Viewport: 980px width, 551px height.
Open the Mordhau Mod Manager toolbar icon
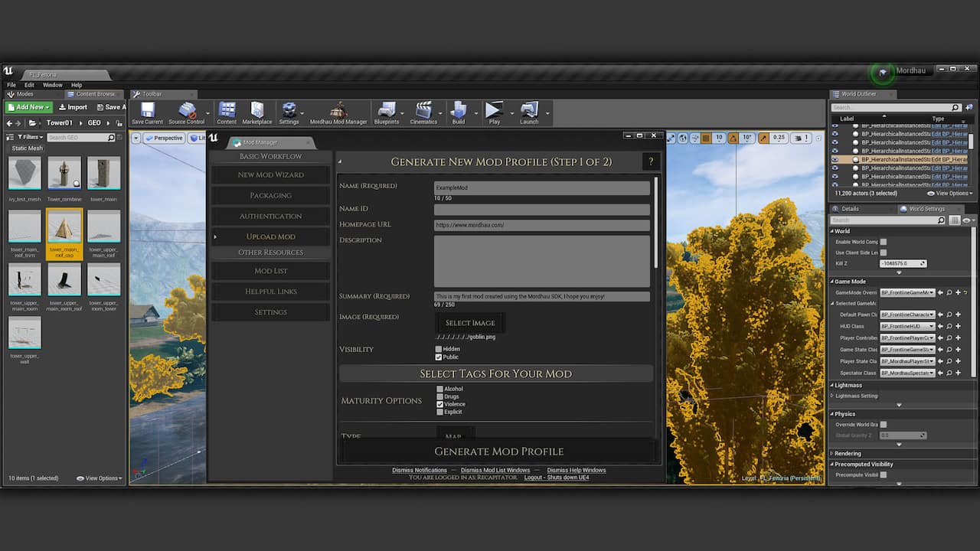(338, 112)
